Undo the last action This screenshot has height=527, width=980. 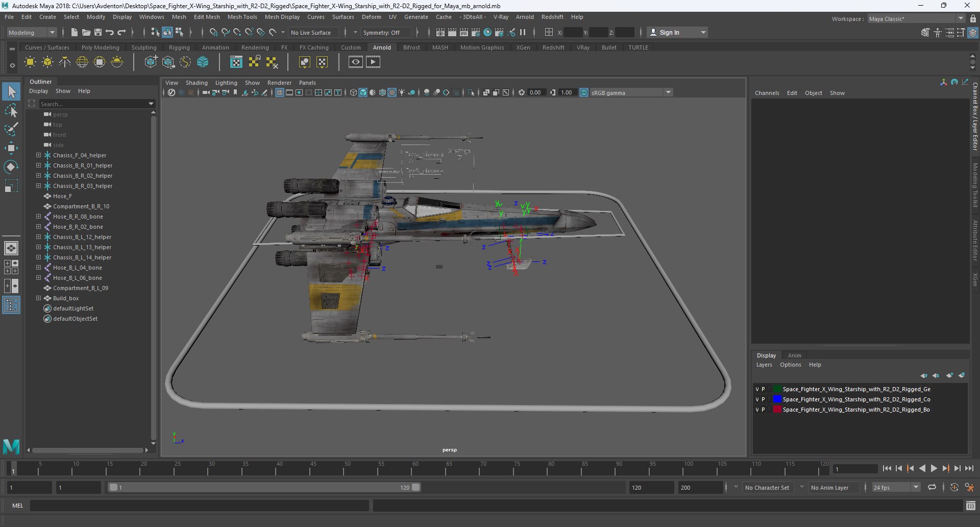110,32
